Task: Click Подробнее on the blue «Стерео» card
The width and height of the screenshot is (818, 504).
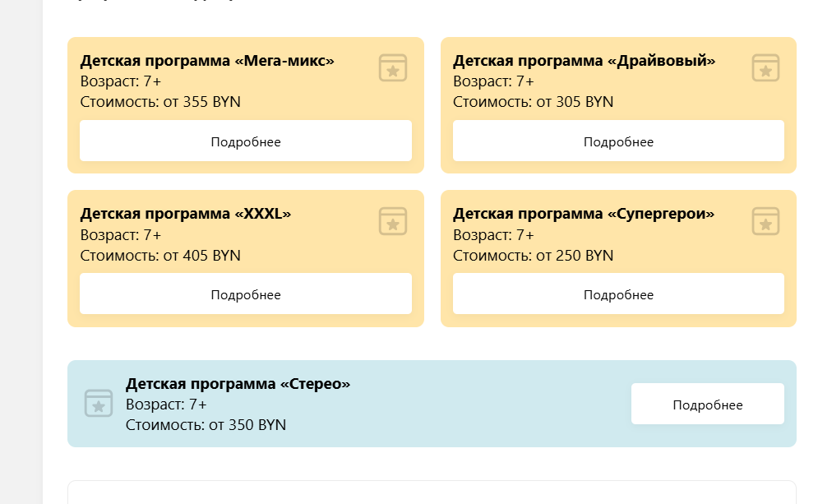Action: click(x=707, y=405)
